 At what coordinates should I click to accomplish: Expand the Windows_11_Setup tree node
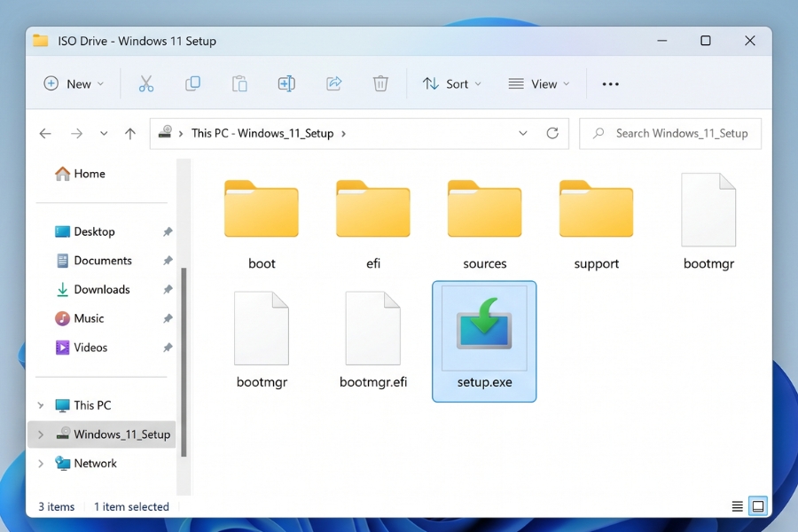tap(41, 434)
